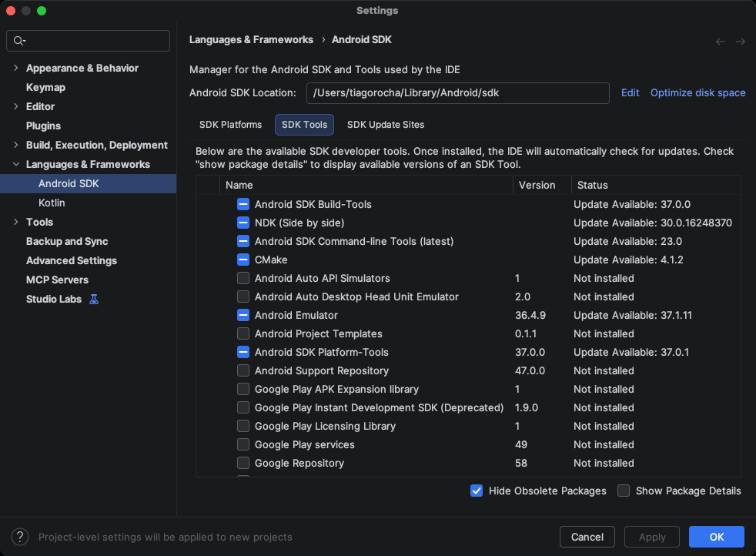Select 'Update Available: 37.1.11' status cell
This screenshot has width=756, height=556.
click(x=633, y=316)
